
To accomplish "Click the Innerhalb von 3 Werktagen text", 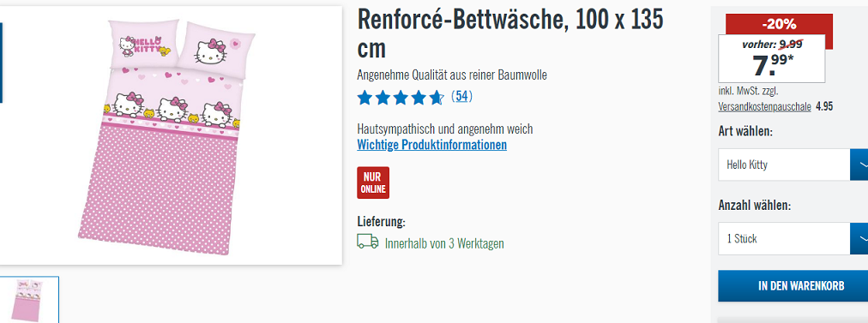I will pyautogui.click(x=444, y=243).
